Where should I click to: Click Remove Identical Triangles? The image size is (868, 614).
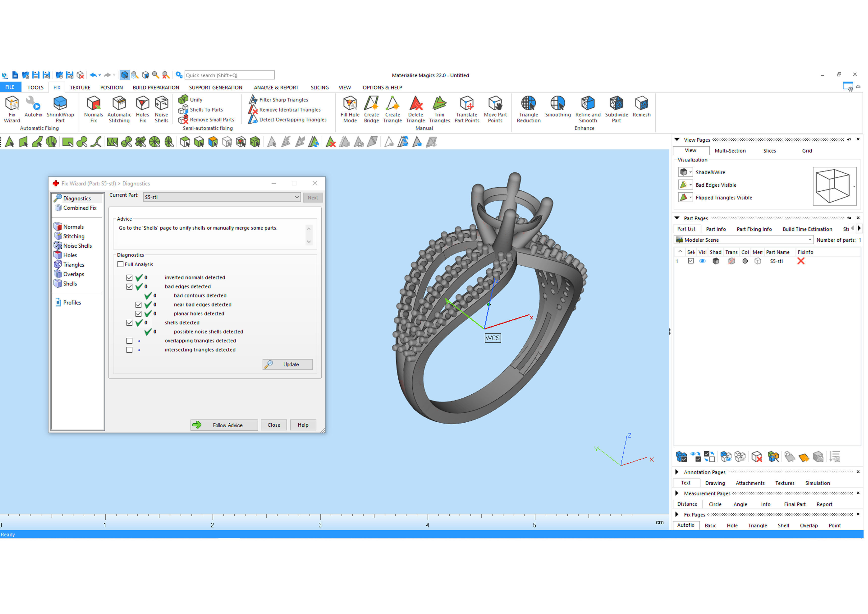pyautogui.click(x=285, y=110)
